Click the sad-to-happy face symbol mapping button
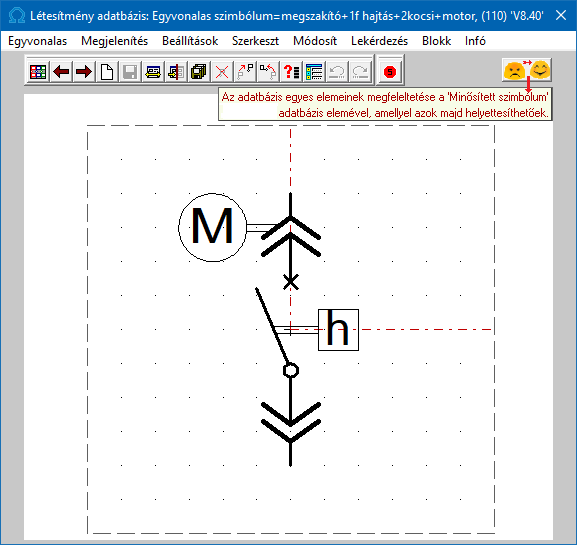This screenshot has height=545, width=577. point(527,70)
